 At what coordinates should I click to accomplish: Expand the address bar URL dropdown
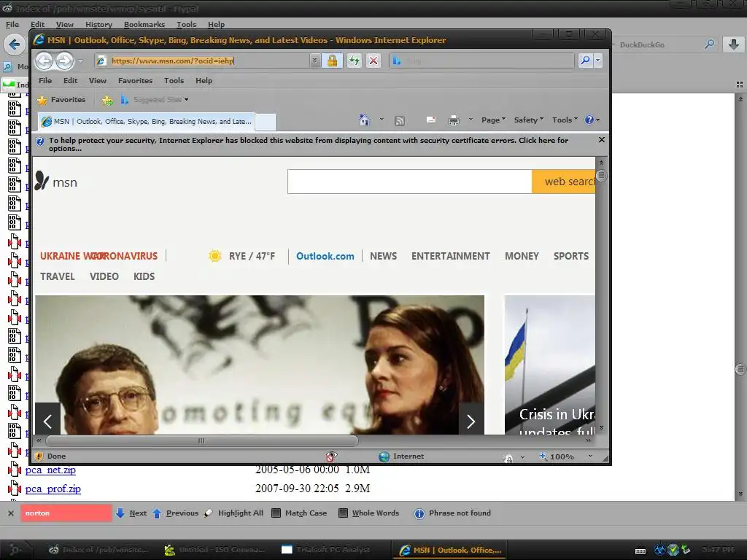[x=314, y=61]
